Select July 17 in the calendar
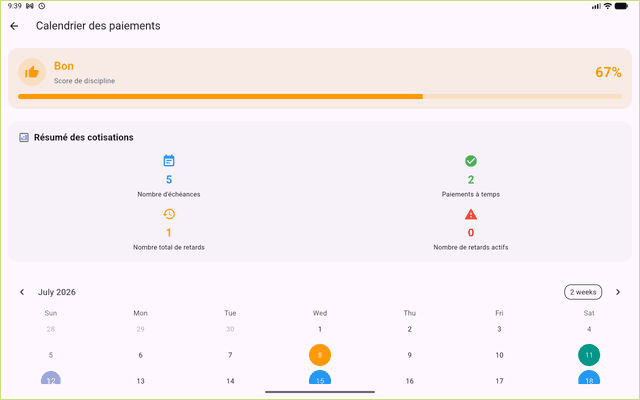Viewport: 640px width, 400px height. pos(499,381)
